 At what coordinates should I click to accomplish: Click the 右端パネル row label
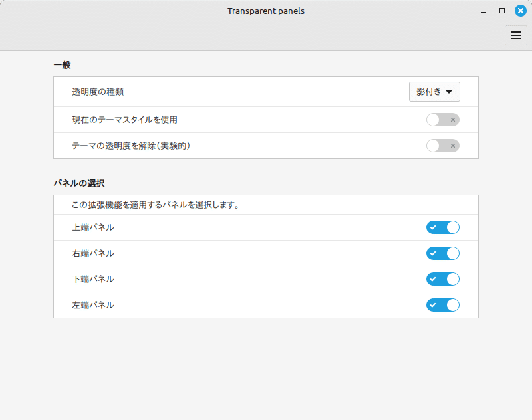pyautogui.click(x=93, y=253)
